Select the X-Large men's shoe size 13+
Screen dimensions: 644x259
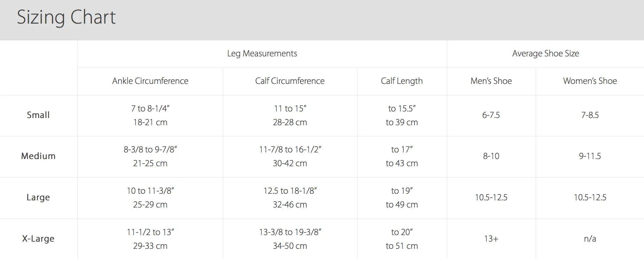point(491,239)
